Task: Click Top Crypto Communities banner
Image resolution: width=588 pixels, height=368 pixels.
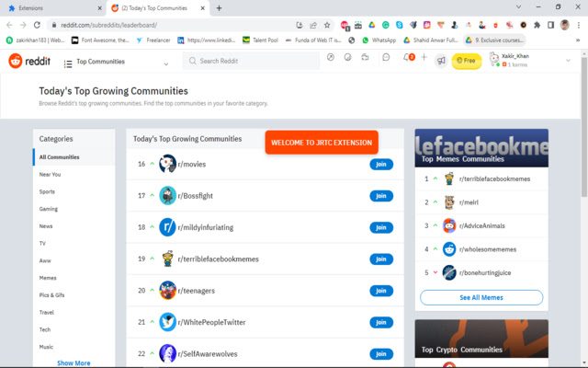Action: [x=481, y=339]
